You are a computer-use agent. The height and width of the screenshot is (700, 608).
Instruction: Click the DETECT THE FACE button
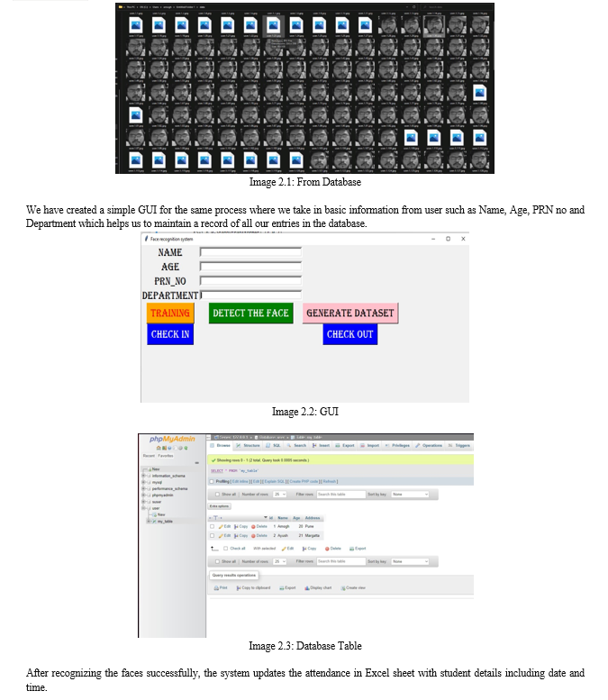[251, 314]
